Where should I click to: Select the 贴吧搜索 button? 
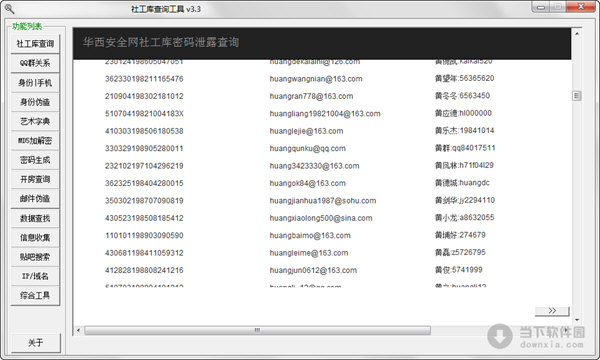35,257
